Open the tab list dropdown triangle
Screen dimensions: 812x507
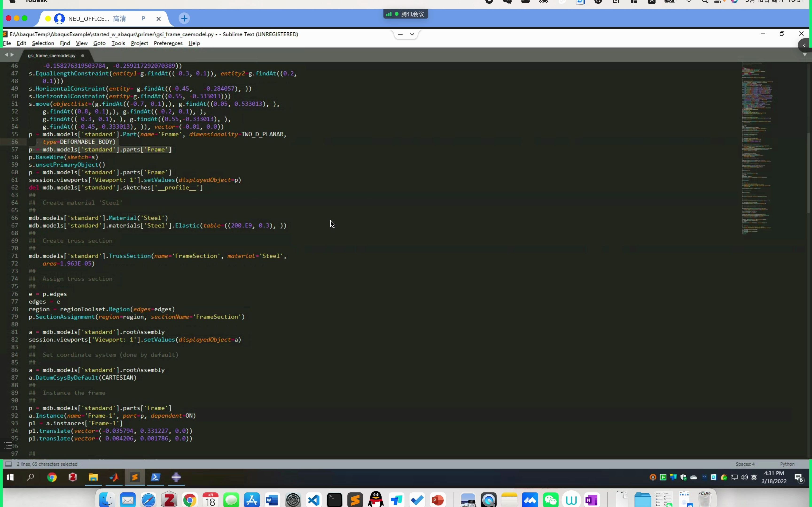805,55
